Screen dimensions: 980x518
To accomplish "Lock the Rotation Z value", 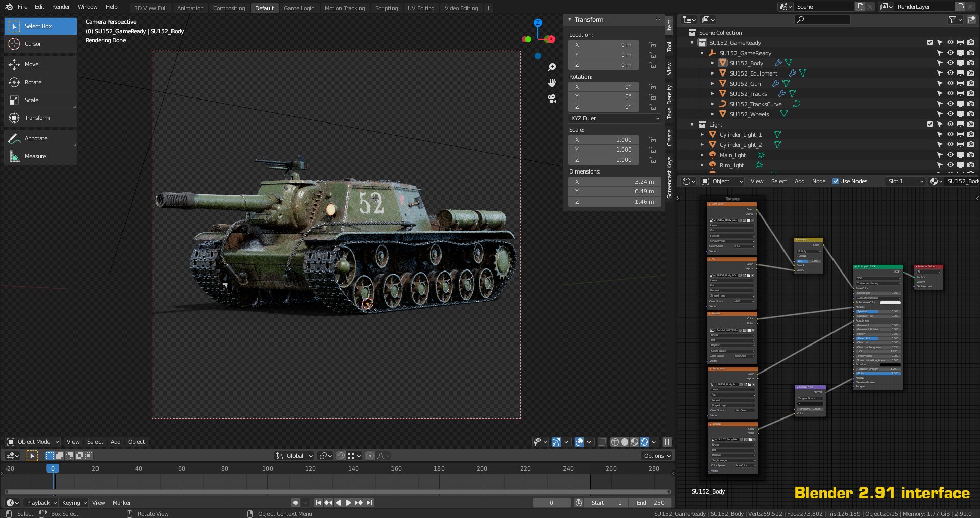I will [652, 107].
